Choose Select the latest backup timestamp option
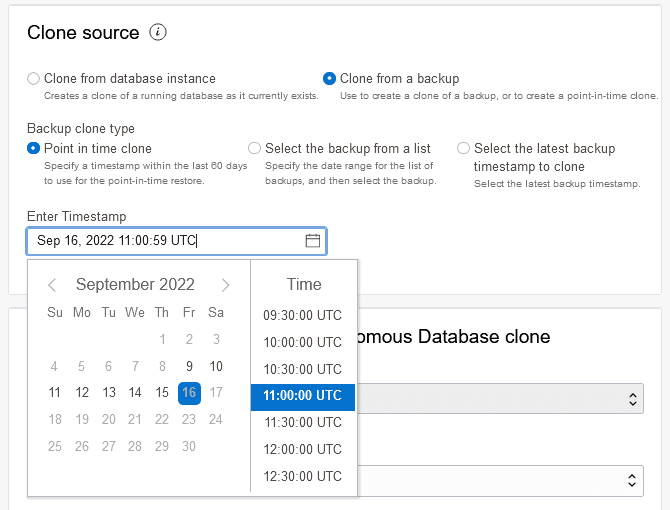 (x=463, y=148)
